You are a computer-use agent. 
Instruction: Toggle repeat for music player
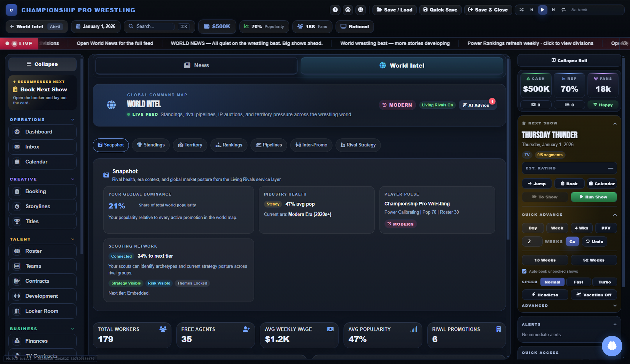[563, 10]
